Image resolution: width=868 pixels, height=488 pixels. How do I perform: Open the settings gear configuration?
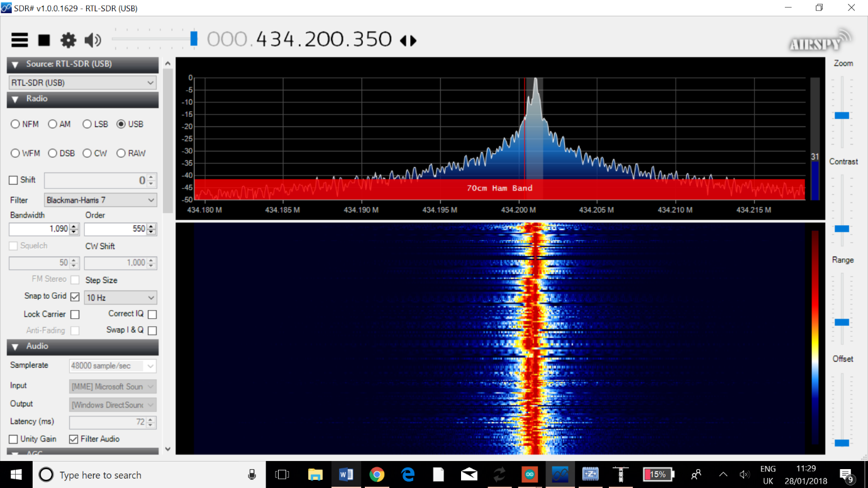pos(68,40)
